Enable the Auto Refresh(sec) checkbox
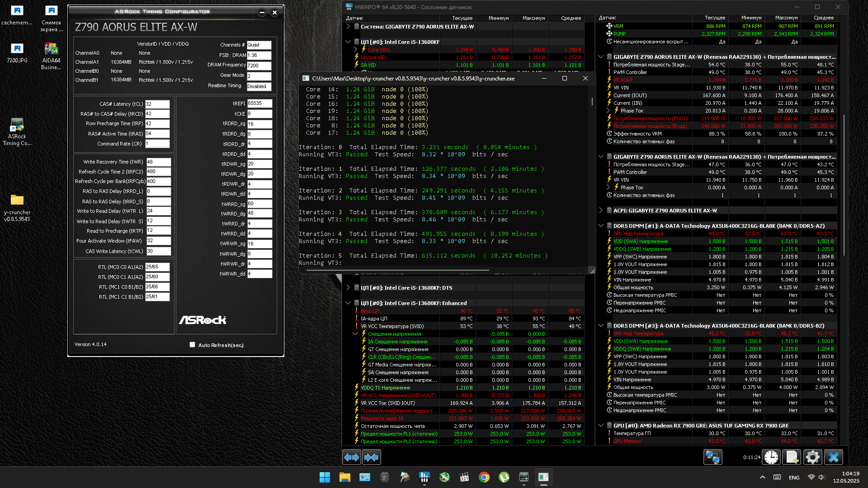868x488 pixels. (193, 345)
